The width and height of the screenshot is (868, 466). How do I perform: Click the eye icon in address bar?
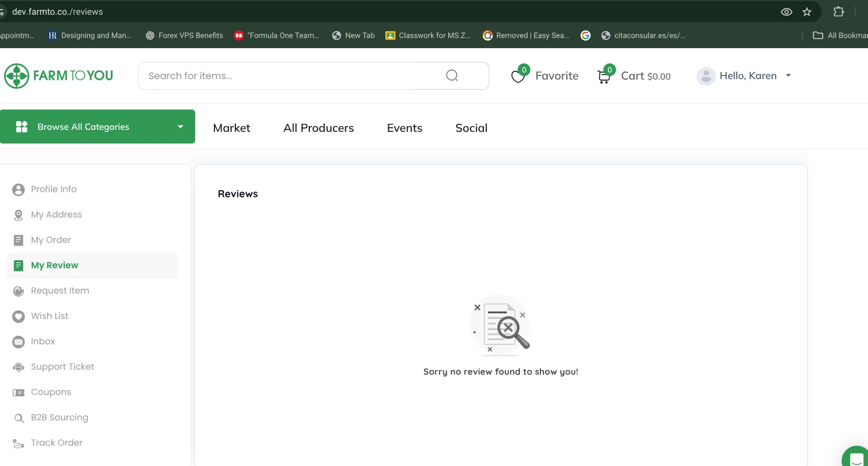(786, 12)
